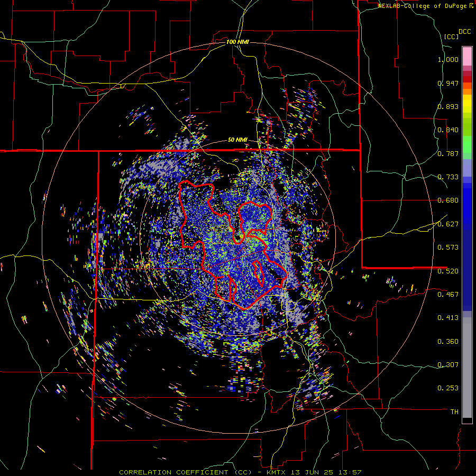Click the 0.467 scale value
Viewport: 476px width, 476px height.
(448, 295)
